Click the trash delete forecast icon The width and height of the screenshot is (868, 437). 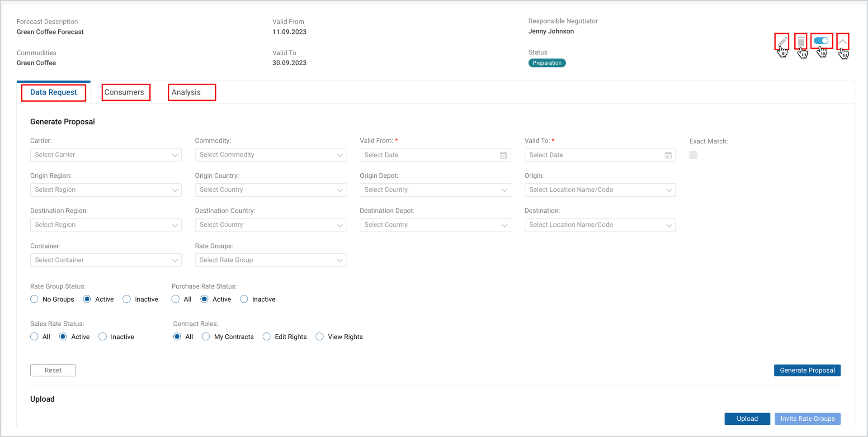click(801, 42)
